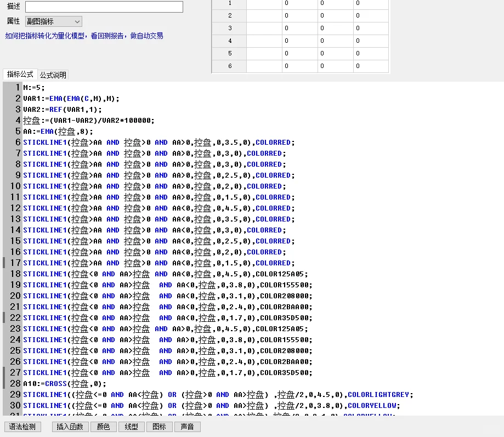Click code line 28 A10:=CROSS(控盘,0)
Screen dimensions: 504x437
click(65, 384)
